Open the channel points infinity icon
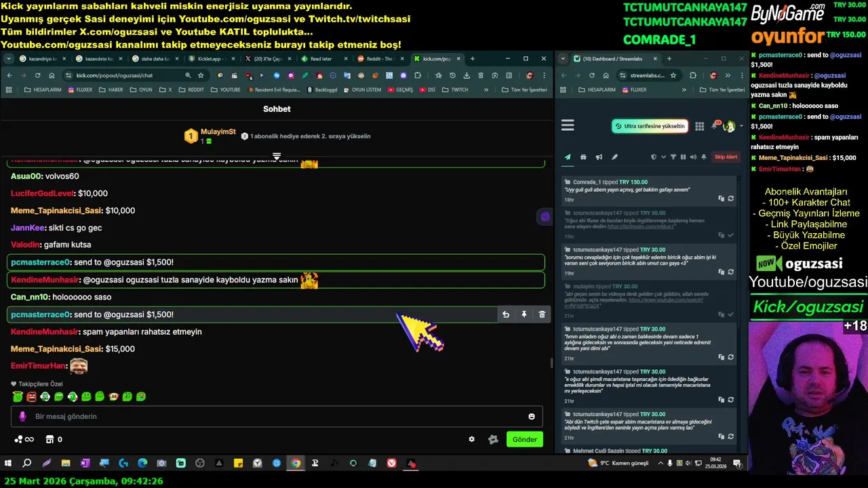 click(24, 439)
